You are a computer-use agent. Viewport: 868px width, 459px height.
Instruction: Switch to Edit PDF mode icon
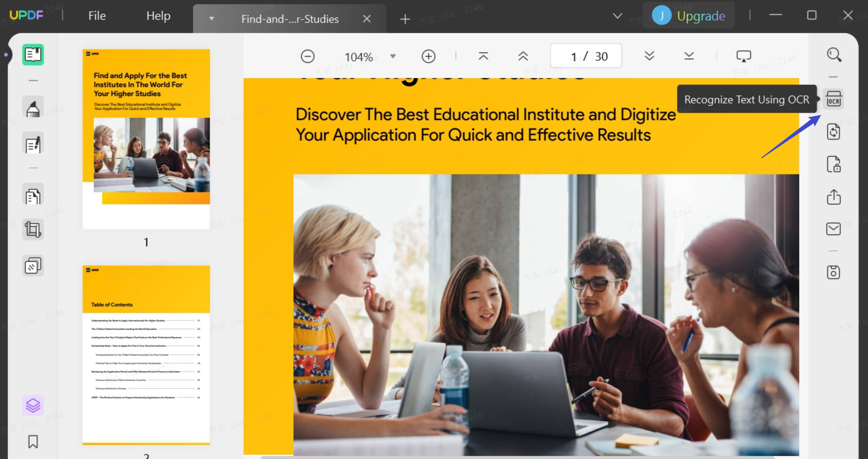(x=33, y=144)
